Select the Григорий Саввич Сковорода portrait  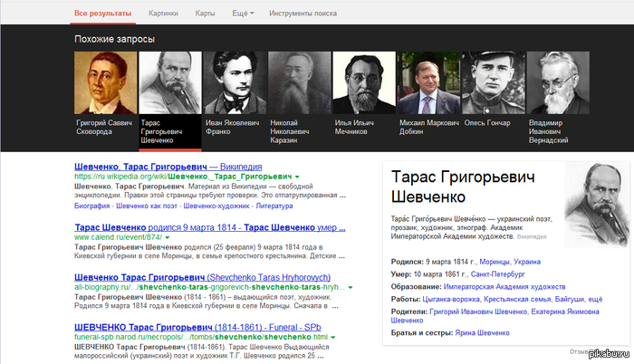click(x=106, y=82)
